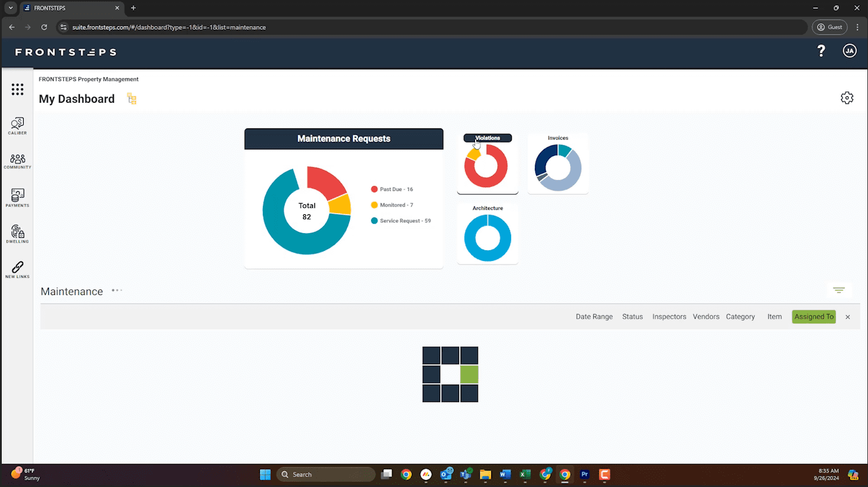Click the hierarchy icon beside My Dashboard
868x487 pixels.
click(x=132, y=99)
